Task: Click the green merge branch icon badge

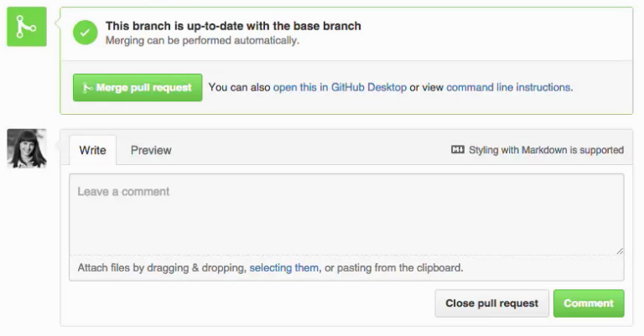Action: point(27,26)
